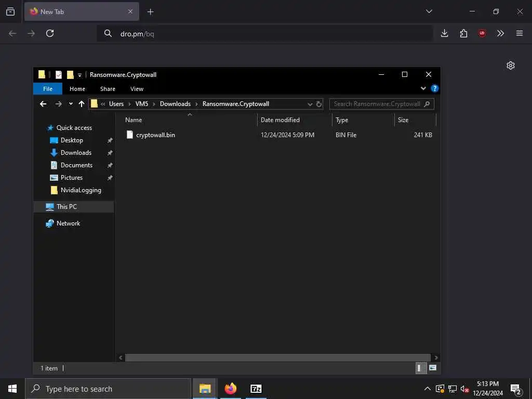Image resolution: width=532 pixels, height=399 pixels.
Task: Open the Share ribbon tab
Action: click(x=108, y=89)
